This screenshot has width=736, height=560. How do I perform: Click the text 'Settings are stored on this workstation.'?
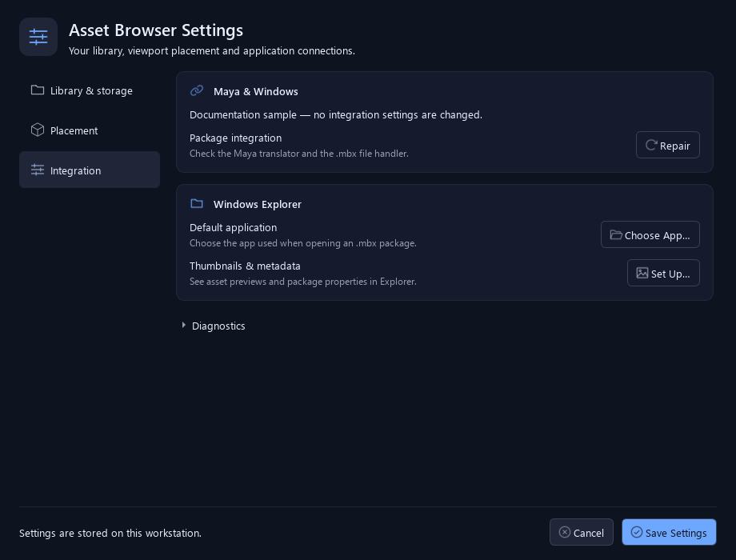[x=110, y=534]
